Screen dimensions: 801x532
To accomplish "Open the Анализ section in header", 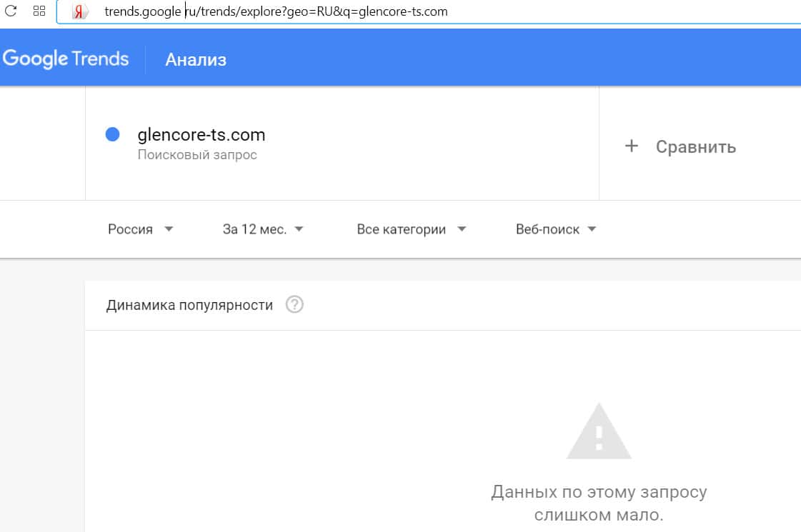I will [x=196, y=59].
